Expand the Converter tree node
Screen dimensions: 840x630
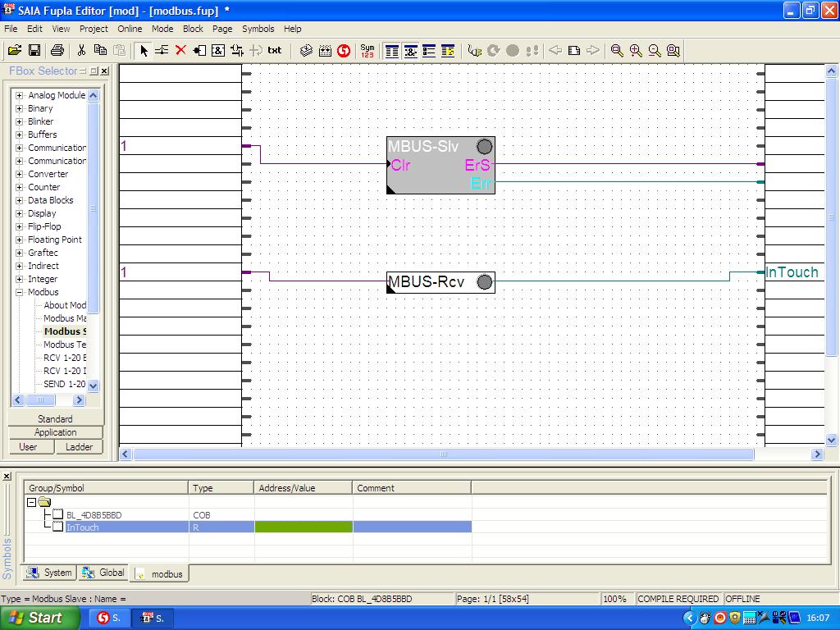[20, 174]
